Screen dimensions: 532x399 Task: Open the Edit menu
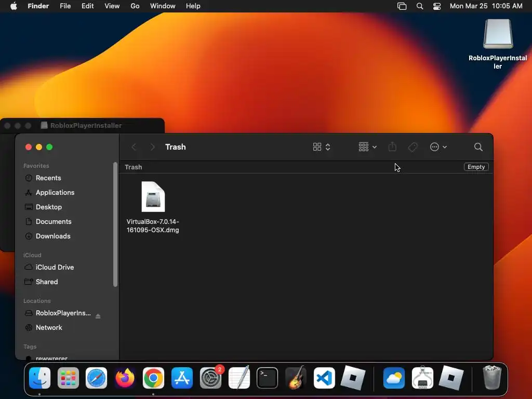point(87,6)
